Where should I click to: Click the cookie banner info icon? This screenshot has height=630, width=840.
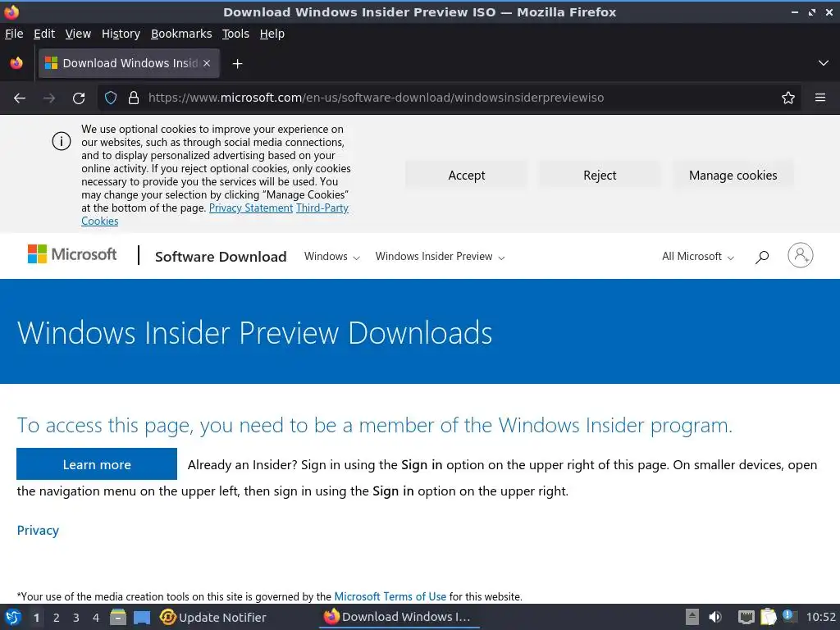click(x=61, y=141)
